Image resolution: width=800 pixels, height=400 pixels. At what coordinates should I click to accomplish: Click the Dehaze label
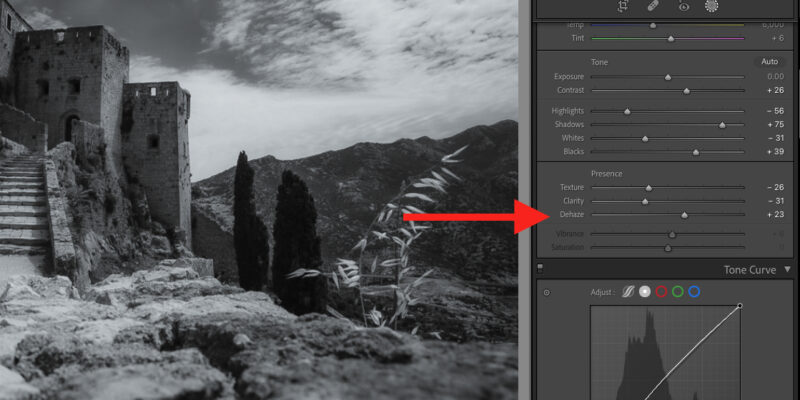pyautogui.click(x=572, y=214)
